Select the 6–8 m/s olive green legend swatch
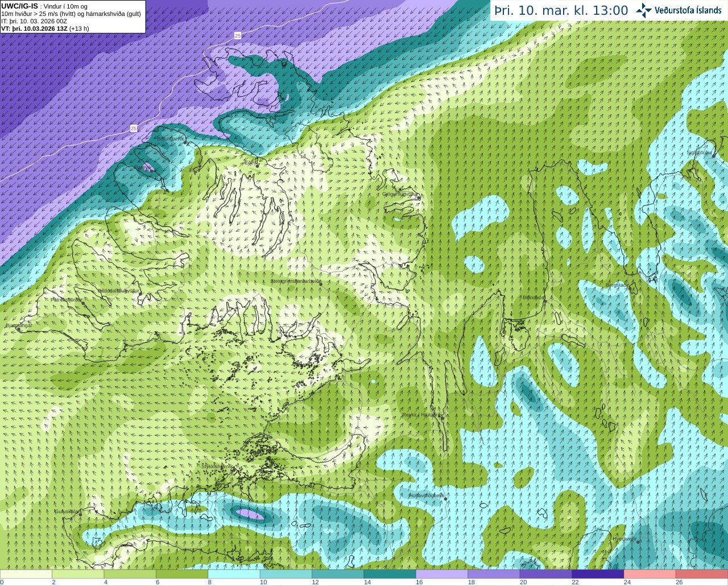Viewport: 728px width, 586px height. pos(182,574)
